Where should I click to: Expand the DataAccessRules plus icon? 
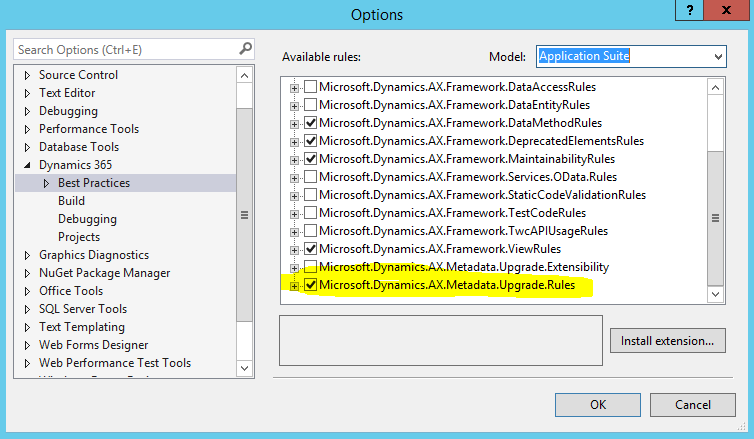(x=294, y=88)
